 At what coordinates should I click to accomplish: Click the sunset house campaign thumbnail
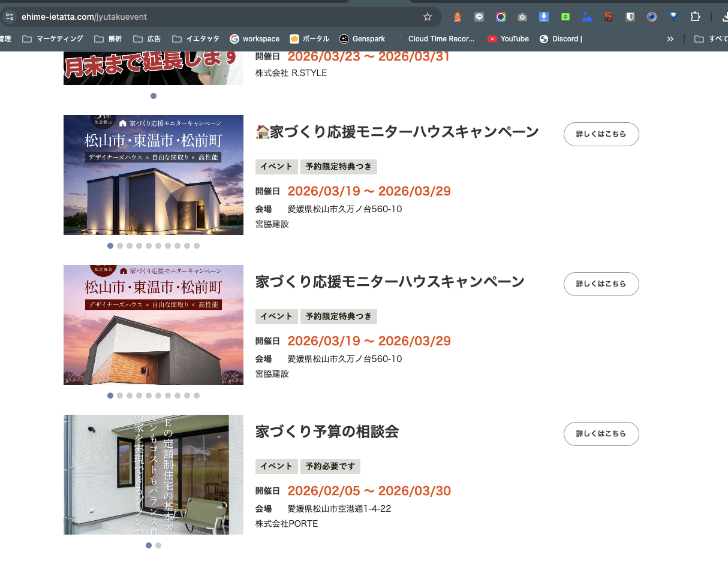coord(154,325)
